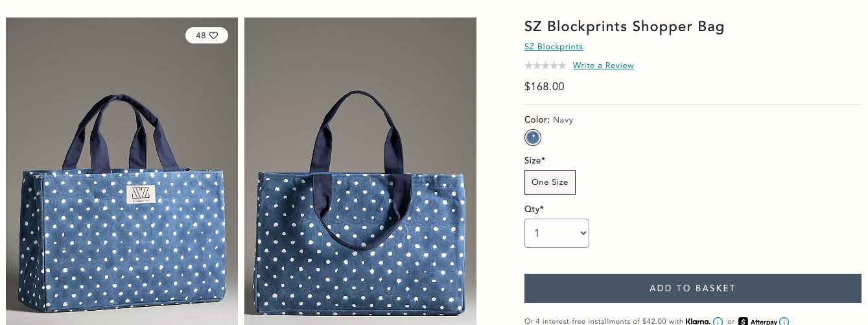Pick the Navy color swatch

(x=533, y=138)
